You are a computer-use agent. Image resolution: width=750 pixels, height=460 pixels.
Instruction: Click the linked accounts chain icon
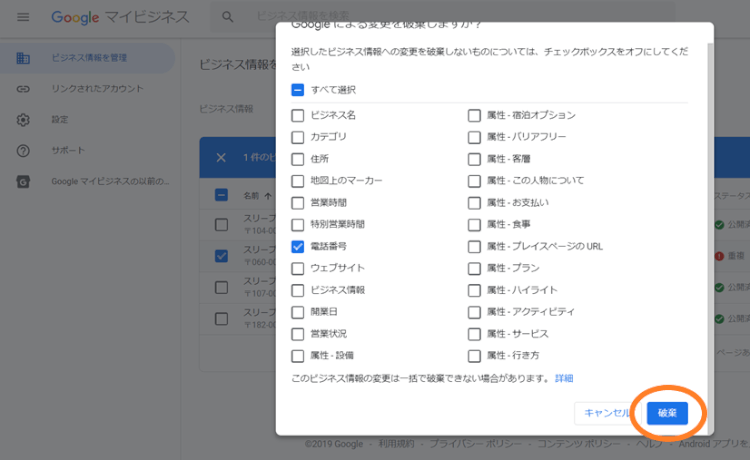tap(23, 89)
